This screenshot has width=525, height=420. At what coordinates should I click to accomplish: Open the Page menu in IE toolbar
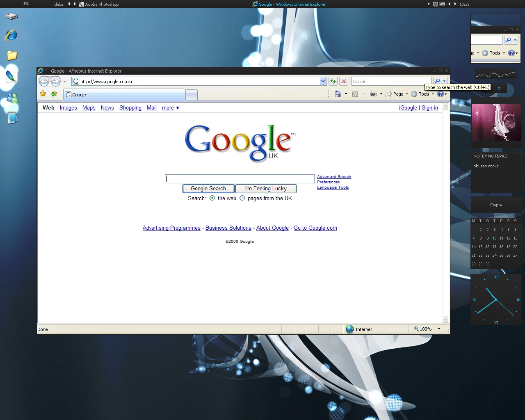coord(397,94)
